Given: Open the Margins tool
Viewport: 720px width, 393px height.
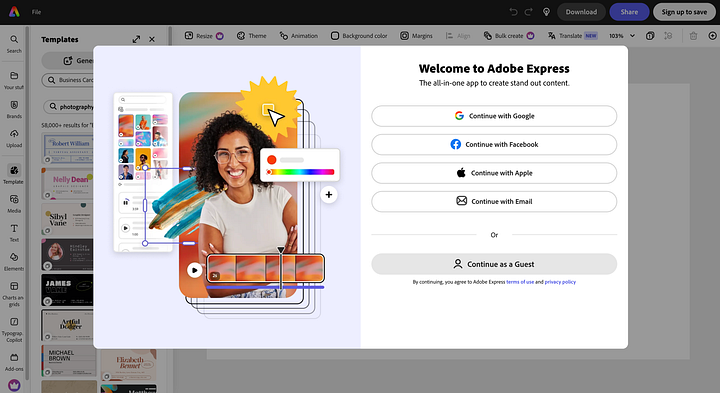Looking at the screenshot, I should point(416,36).
